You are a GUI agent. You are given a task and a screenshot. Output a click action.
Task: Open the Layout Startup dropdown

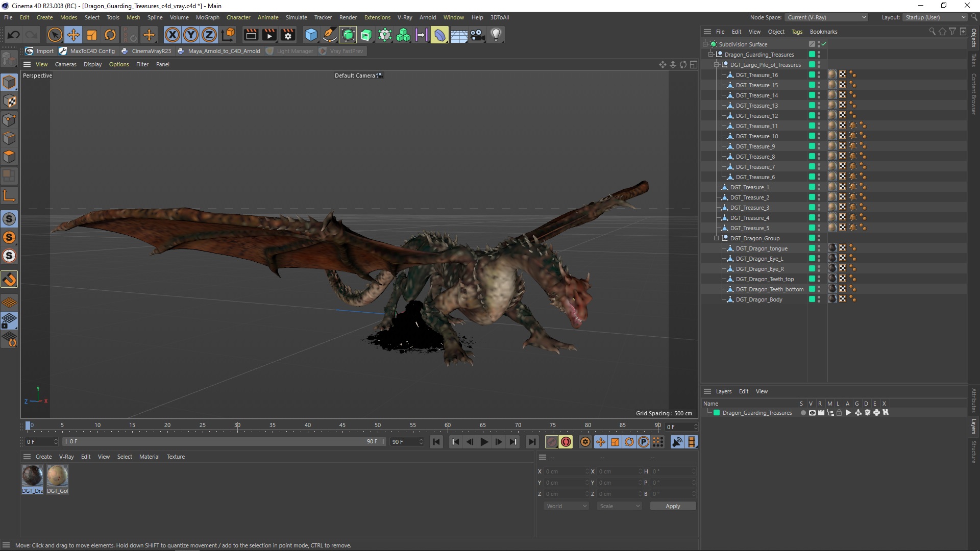click(935, 17)
